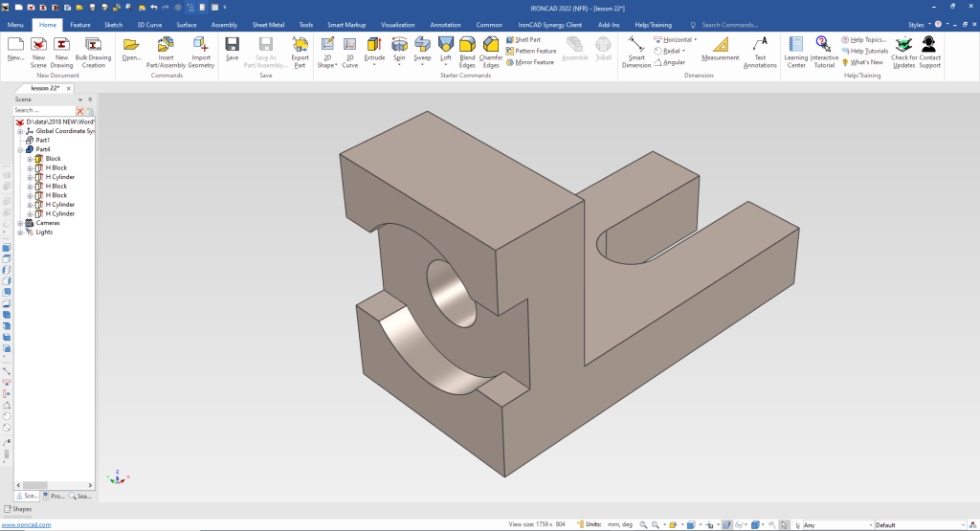The width and height of the screenshot is (980, 531).
Task: Select the Blend Edges tool
Action: (x=467, y=44)
